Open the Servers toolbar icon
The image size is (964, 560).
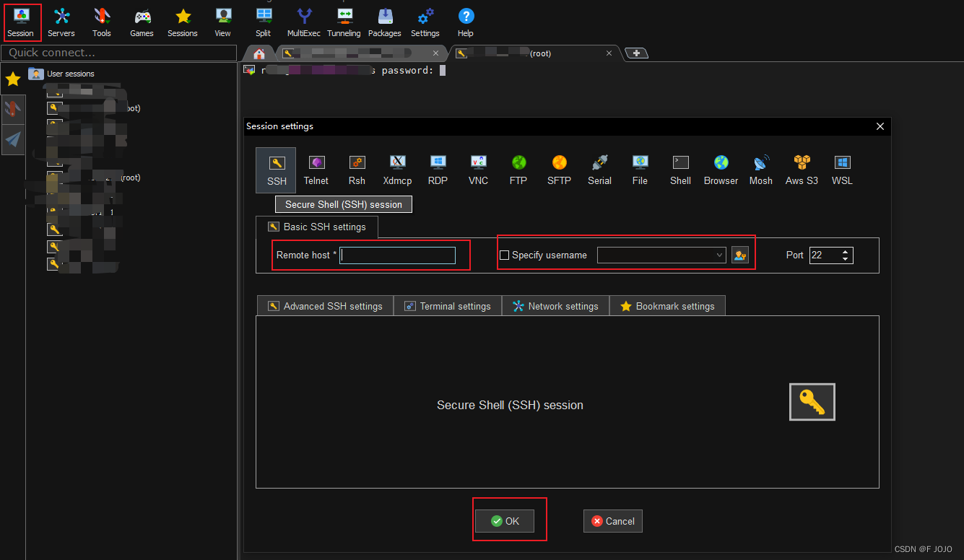61,22
